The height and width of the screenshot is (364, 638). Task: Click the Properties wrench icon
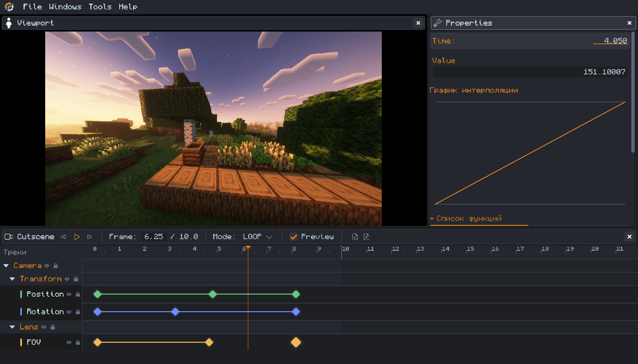pos(438,23)
